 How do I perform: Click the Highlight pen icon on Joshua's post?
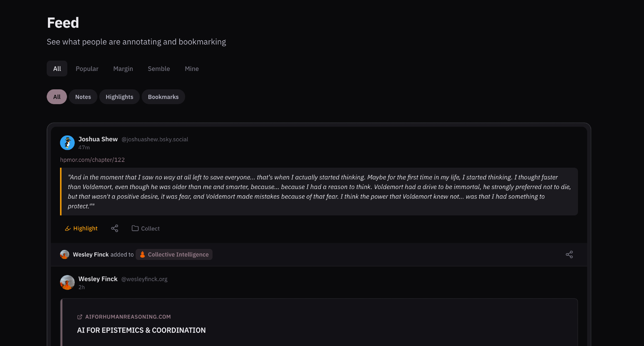[x=68, y=228]
